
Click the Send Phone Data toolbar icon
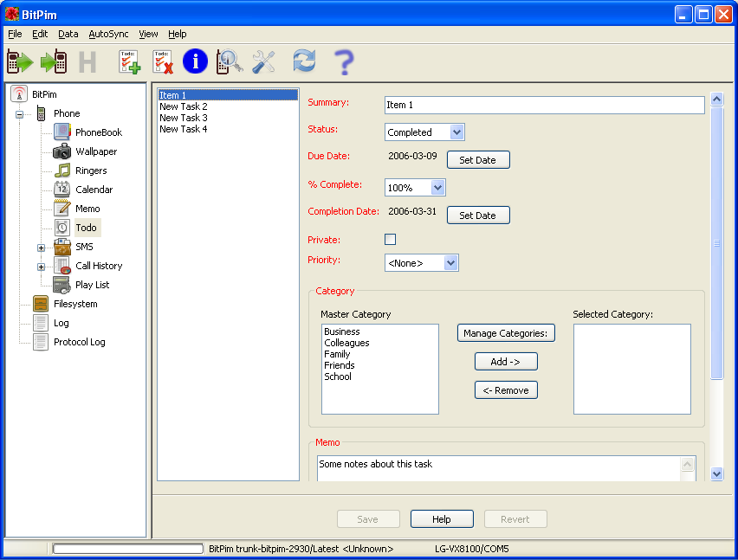pyautogui.click(x=54, y=61)
